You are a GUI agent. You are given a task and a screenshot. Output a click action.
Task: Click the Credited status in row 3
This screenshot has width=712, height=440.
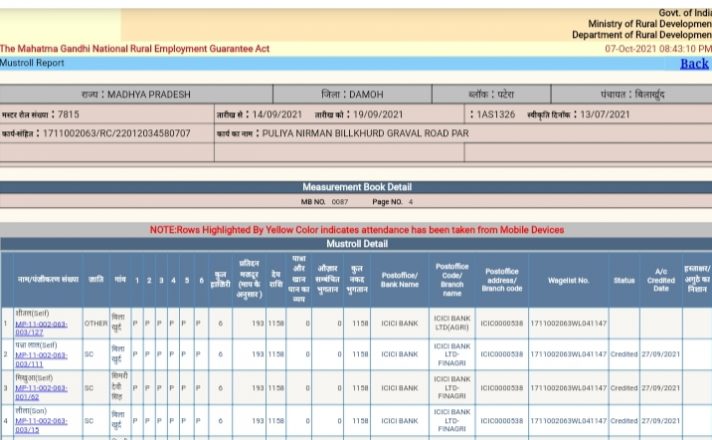[x=624, y=388]
